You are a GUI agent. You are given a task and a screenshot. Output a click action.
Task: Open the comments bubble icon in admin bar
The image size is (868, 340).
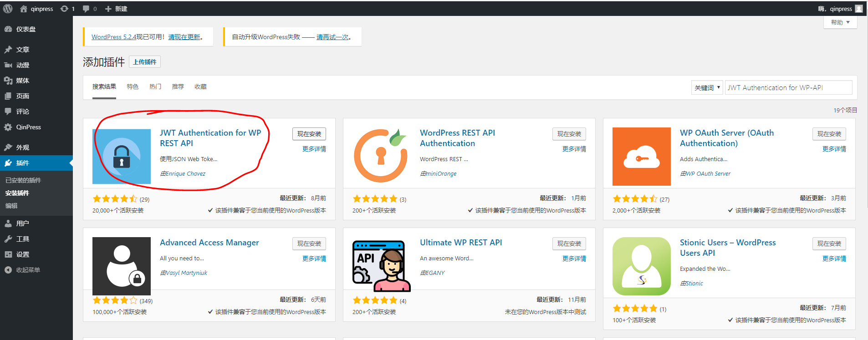[86, 9]
